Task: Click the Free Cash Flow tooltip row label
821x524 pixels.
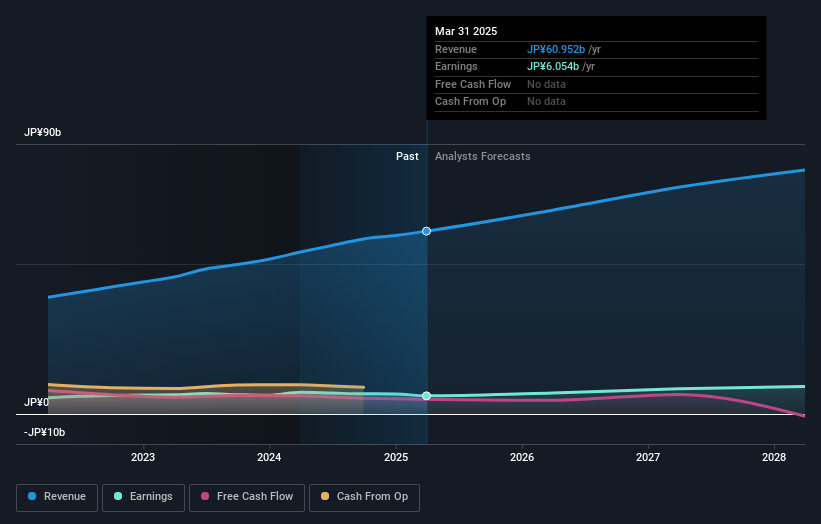Action: (x=473, y=84)
